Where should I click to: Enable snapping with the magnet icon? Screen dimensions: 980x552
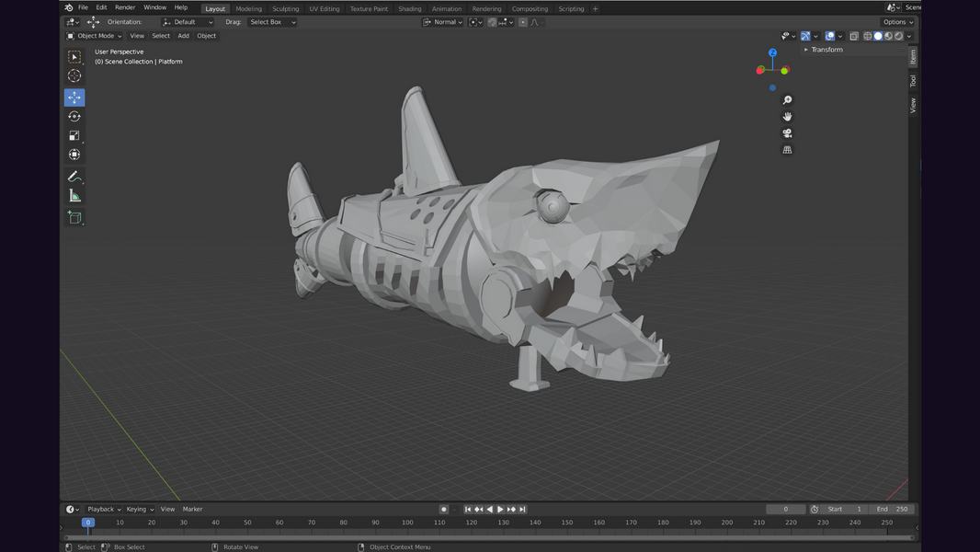[493, 22]
